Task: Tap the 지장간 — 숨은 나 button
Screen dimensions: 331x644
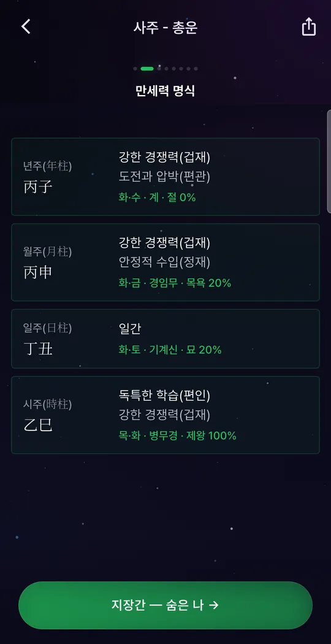Action: (x=165, y=605)
